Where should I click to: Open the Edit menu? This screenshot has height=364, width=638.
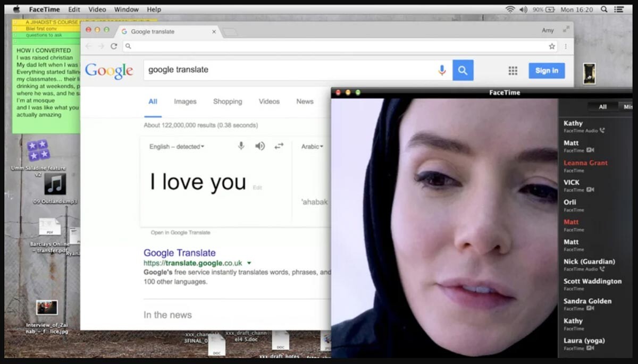coord(74,10)
